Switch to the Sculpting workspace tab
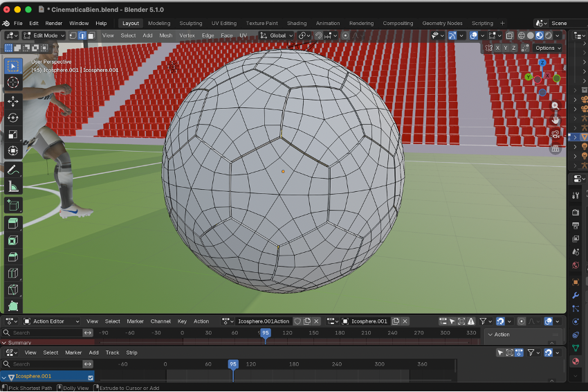588x392 pixels. 191,23
